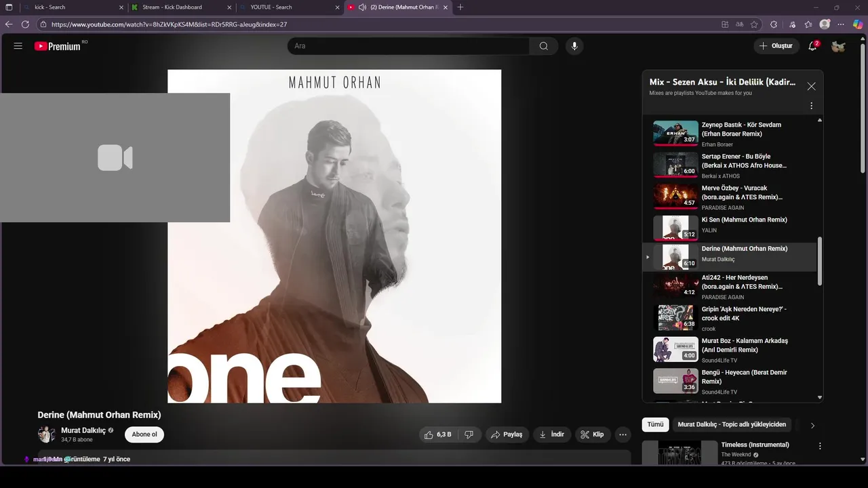Focus the Ara search field
The height and width of the screenshot is (488, 868).
point(408,46)
